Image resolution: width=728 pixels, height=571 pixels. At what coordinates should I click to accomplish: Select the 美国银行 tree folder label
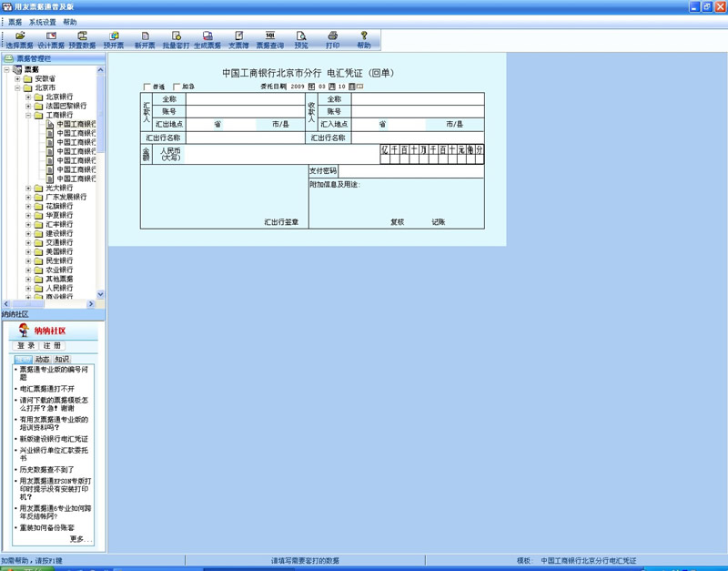[59, 252]
